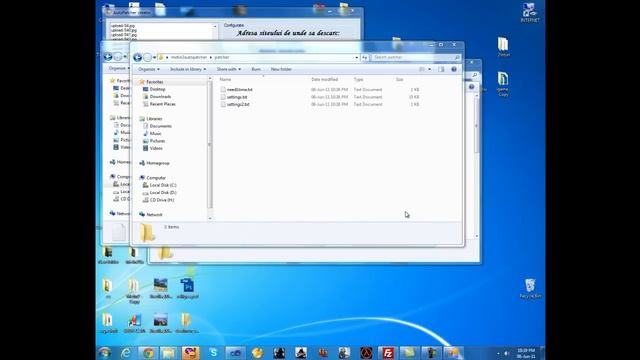640x360 pixels.
Task: Open CD Drive (H:)
Action: click(x=162, y=200)
